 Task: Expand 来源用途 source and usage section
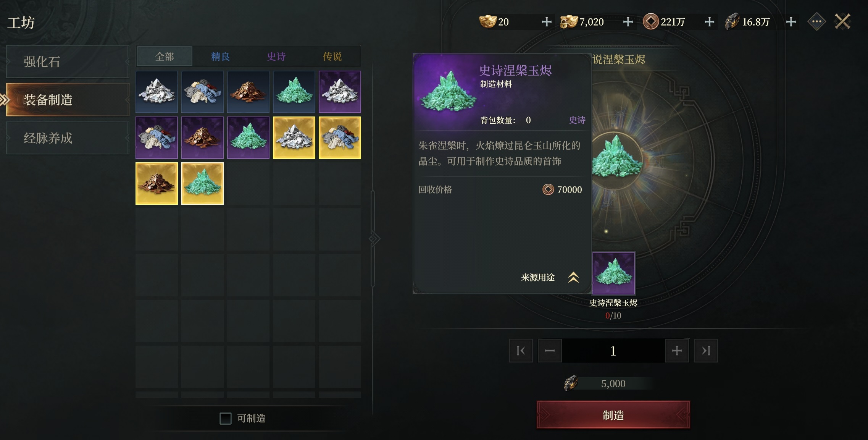point(550,277)
